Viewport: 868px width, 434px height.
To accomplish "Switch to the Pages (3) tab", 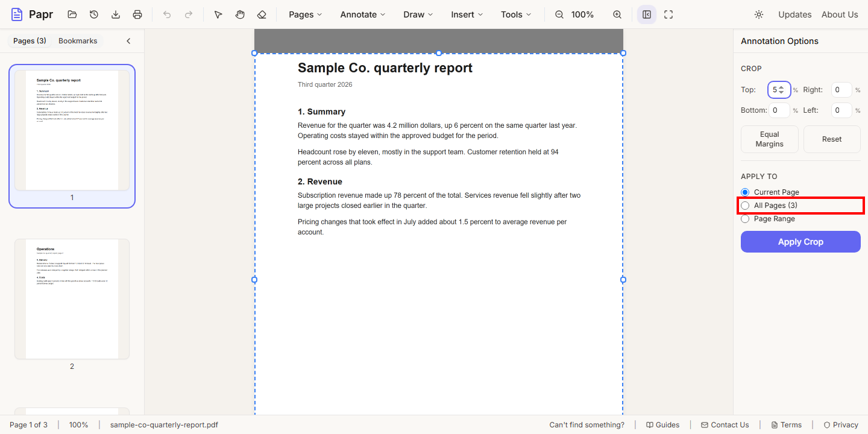I will 30,41.
